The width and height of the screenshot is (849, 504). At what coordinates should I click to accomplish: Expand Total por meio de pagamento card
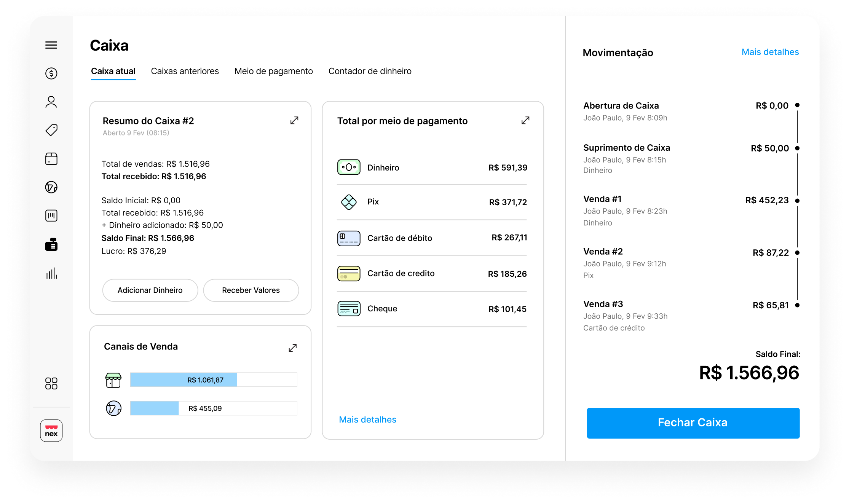(525, 121)
